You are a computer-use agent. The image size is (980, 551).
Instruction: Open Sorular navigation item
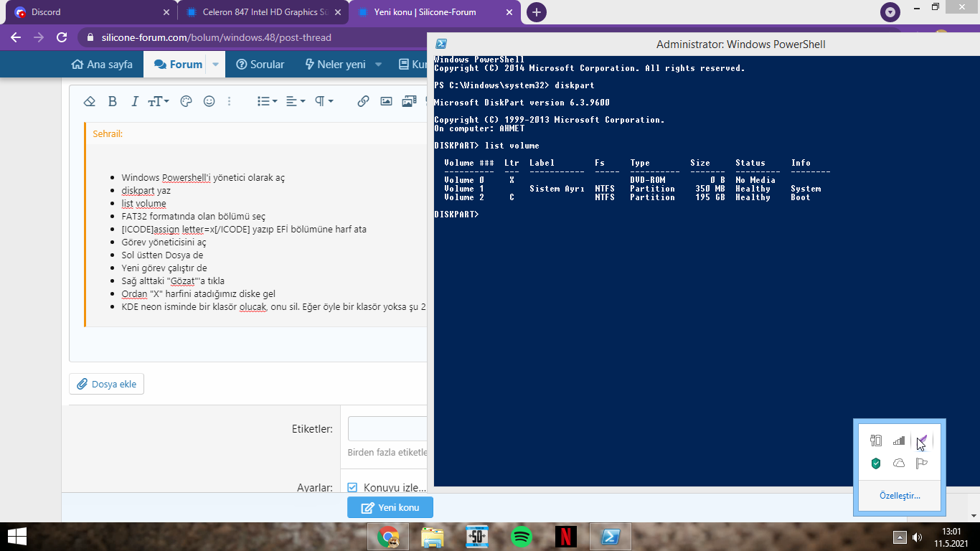pyautogui.click(x=260, y=64)
